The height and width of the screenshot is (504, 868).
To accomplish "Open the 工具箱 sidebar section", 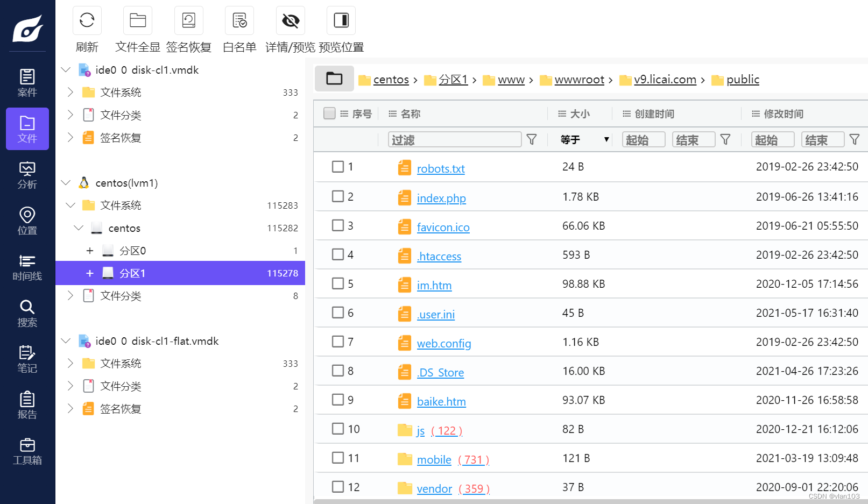I will [27, 451].
